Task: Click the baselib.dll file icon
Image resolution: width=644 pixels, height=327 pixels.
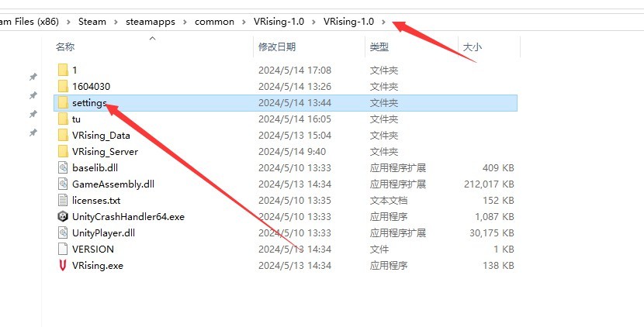Action: coord(63,168)
